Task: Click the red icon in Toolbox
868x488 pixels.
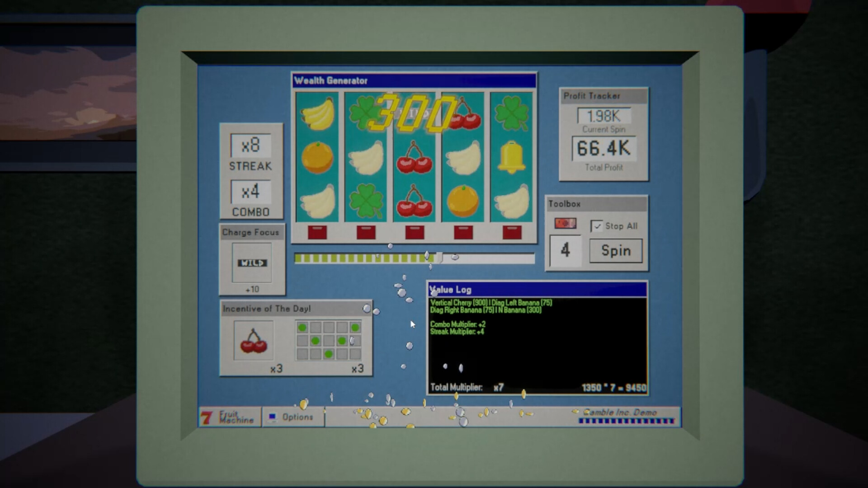Action: tap(565, 223)
